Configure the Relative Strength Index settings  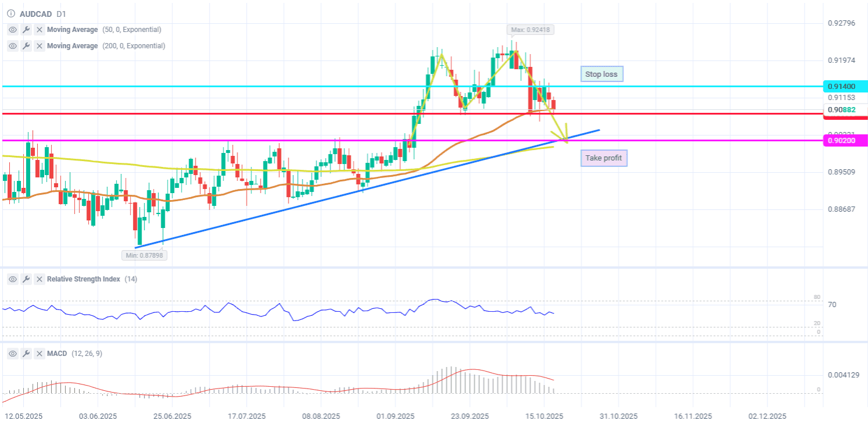(x=26, y=279)
